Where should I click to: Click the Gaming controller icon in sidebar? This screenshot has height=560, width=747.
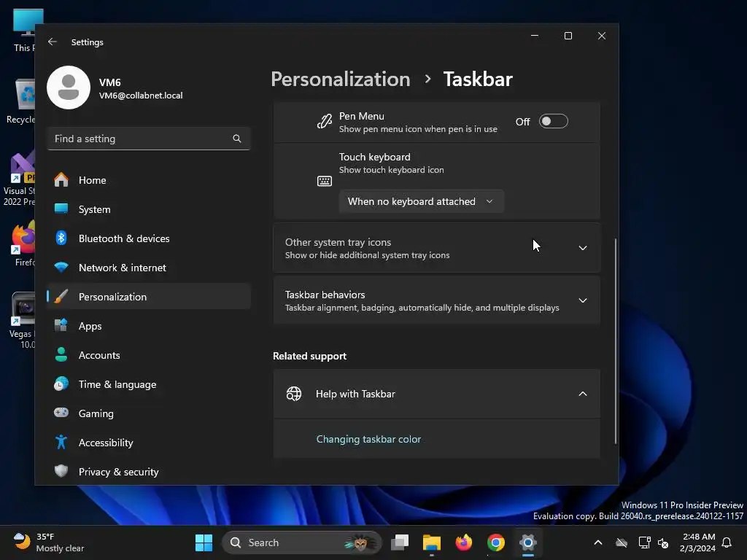[61, 413]
